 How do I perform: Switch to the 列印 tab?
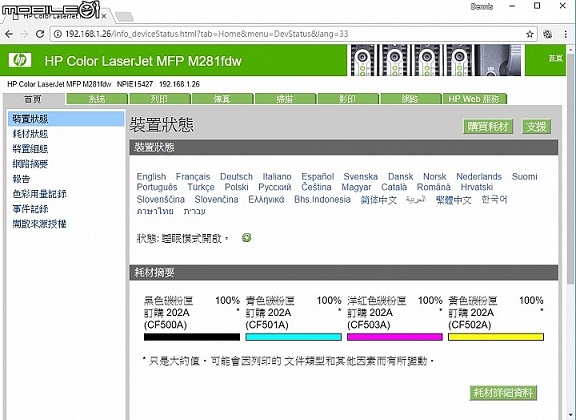159,99
